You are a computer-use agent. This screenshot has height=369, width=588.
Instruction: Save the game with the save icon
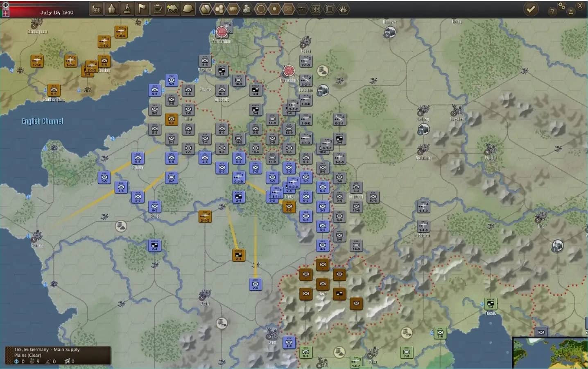(571, 11)
